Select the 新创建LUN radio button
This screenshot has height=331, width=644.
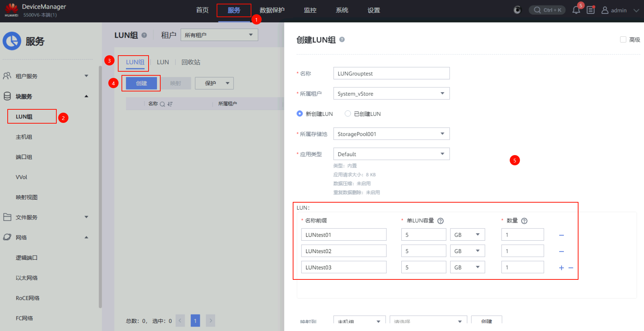300,114
